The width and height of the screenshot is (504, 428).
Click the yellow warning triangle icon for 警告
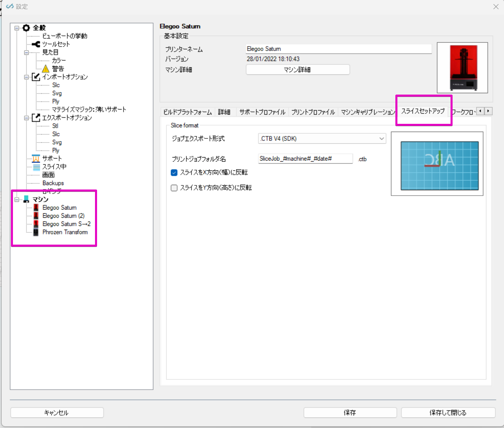point(46,69)
